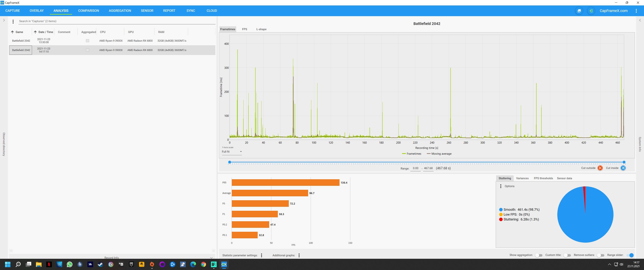Toggle Moving average series in chart legend
Screen dimensions: 644x270
tap(439, 154)
